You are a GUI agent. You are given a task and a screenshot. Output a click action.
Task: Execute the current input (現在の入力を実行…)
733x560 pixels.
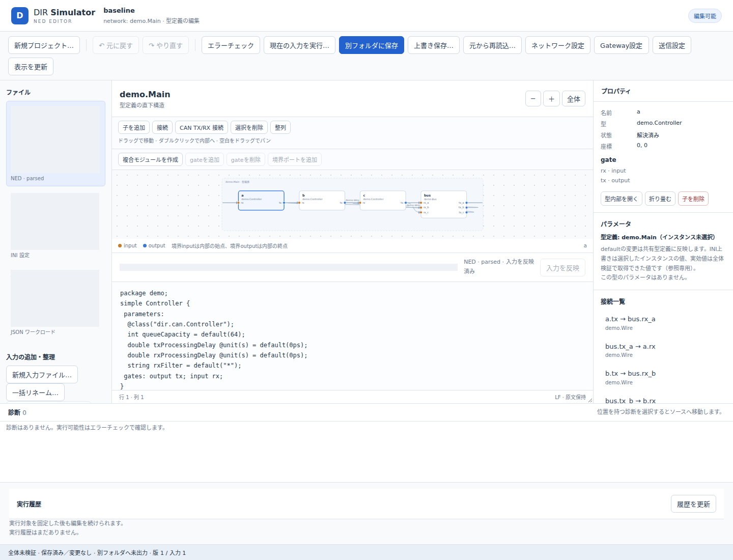(299, 45)
